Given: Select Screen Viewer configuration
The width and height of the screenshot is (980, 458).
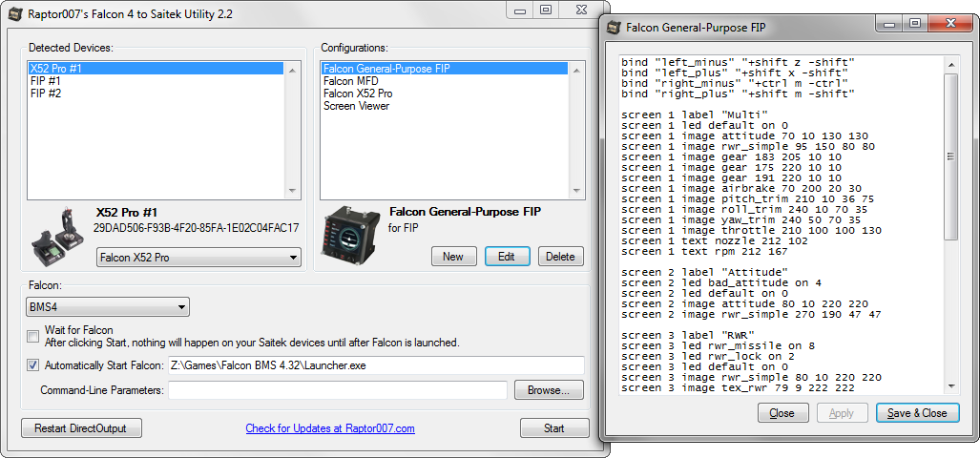Looking at the screenshot, I should [x=445, y=106].
